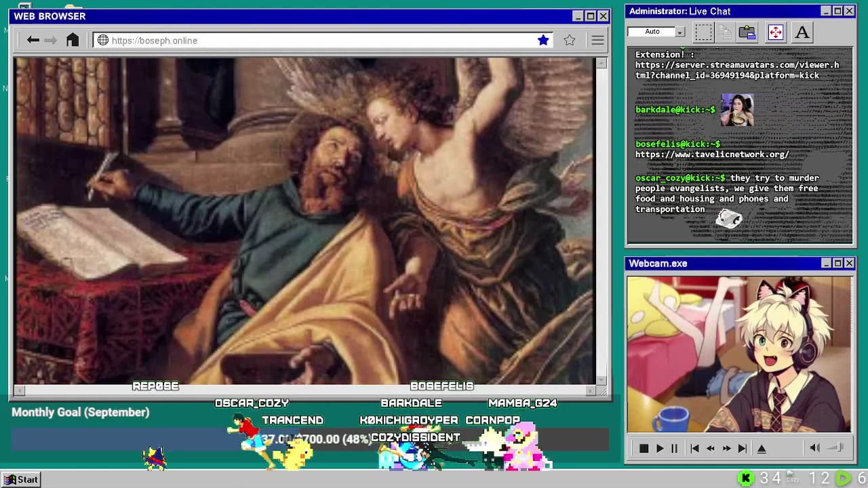The image size is (868, 488).
Task: Click the Pikachu avatar labeled TRANCEND
Action: click(x=296, y=453)
